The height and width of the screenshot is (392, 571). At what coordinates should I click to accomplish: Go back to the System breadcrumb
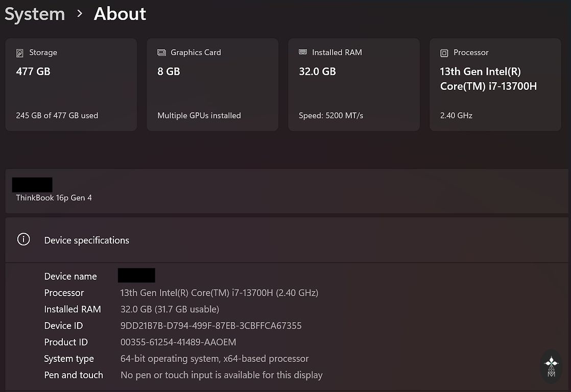point(35,14)
